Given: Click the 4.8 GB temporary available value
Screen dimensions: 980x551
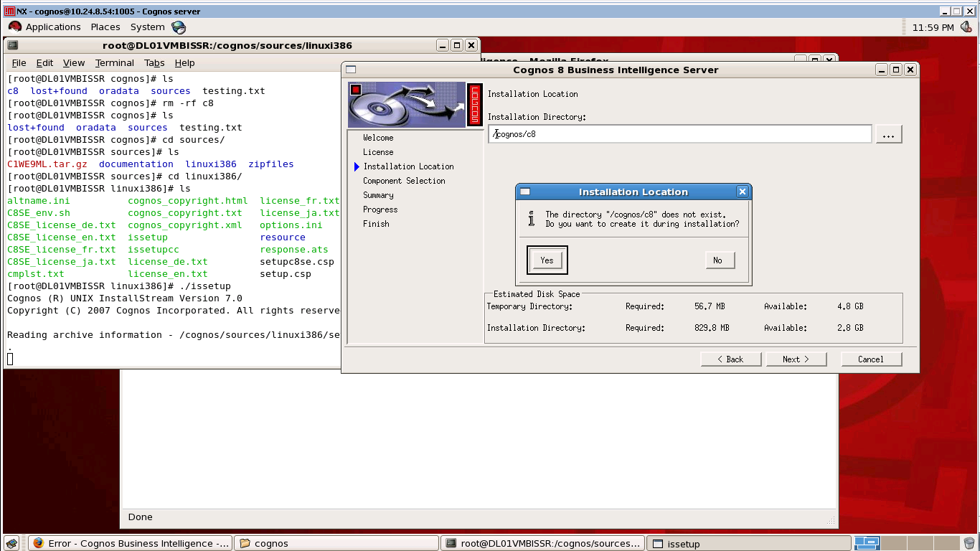Looking at the screenshot, I should (850, 306).
